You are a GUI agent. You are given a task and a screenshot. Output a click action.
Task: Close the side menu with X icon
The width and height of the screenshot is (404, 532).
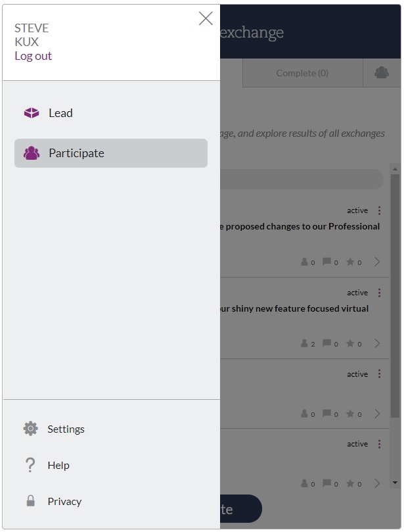click(x=206, y=18)
